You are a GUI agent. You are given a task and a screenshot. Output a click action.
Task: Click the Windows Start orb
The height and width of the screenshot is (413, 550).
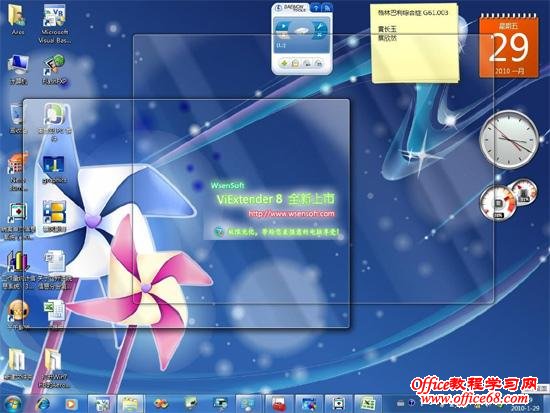point(13,404)
